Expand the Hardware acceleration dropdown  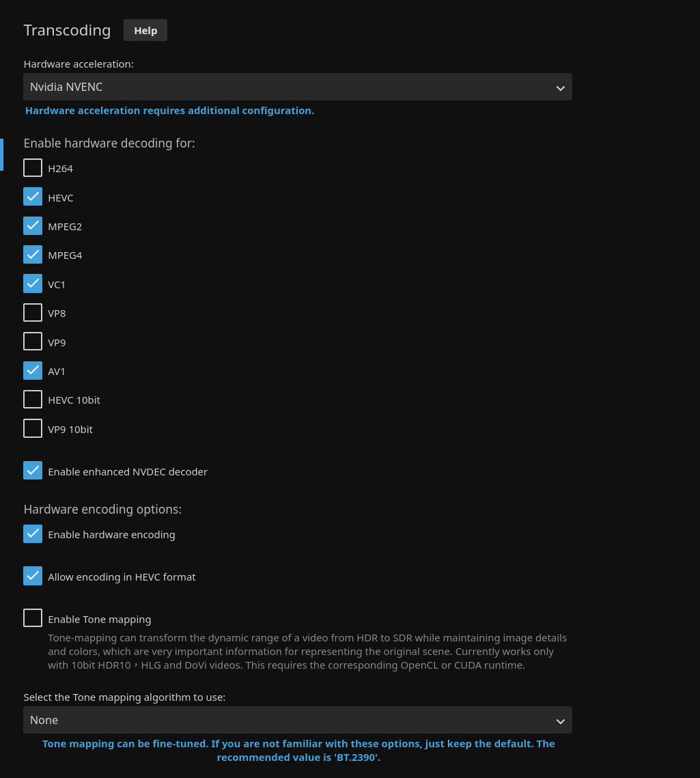tap(297, 87)
